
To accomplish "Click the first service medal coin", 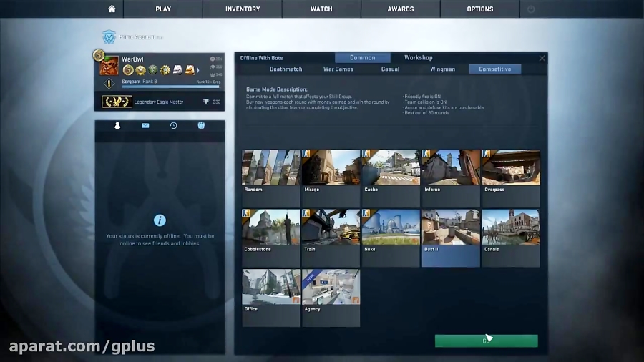I will coord(128,70).
